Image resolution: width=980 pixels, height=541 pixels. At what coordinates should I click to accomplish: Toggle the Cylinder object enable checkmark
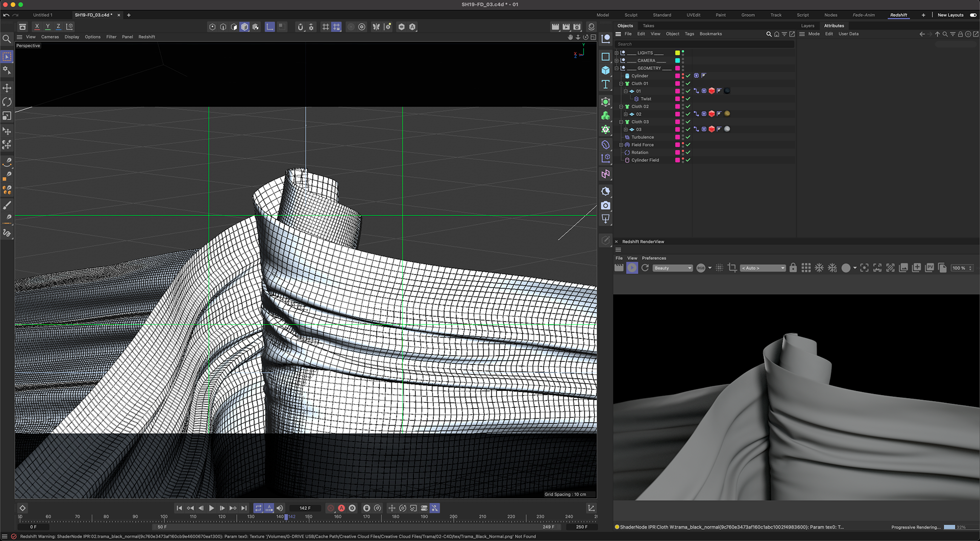pyautogui.click(x=688, y=76)
